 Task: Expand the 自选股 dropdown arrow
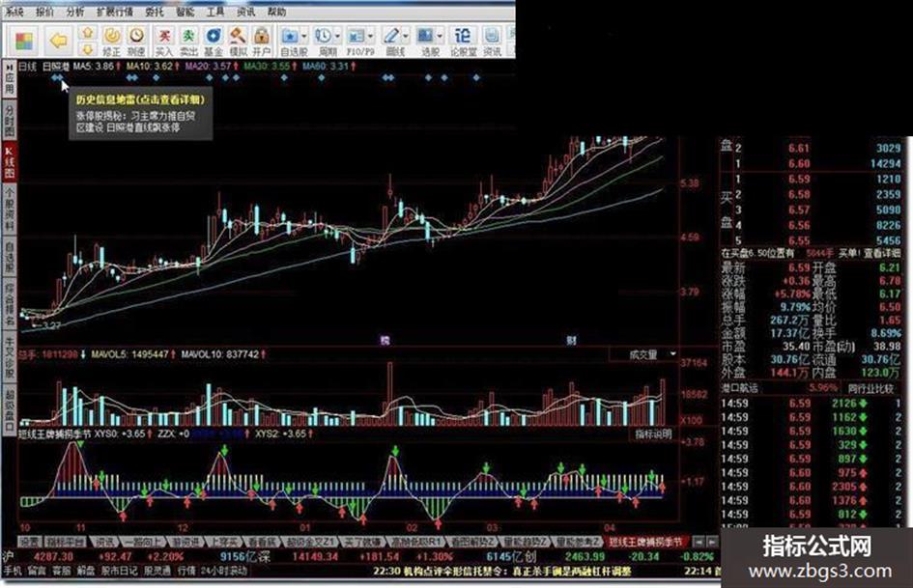coord(304,36)
